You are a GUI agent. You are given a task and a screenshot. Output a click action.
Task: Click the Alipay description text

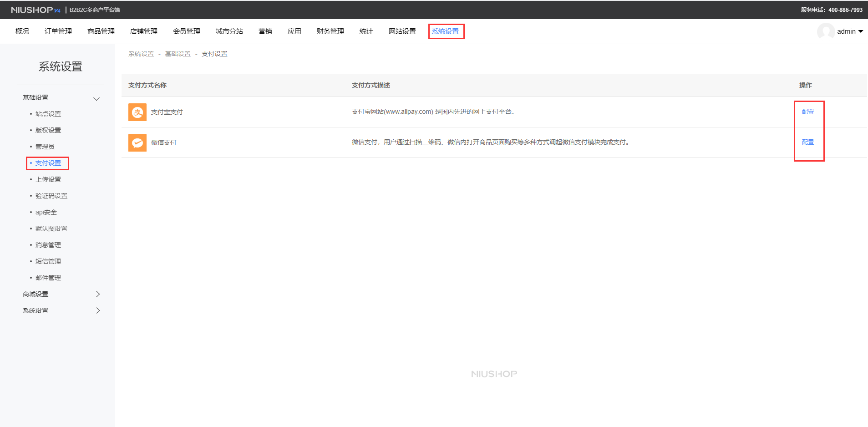pyautogui.click(x=433, y=112)
